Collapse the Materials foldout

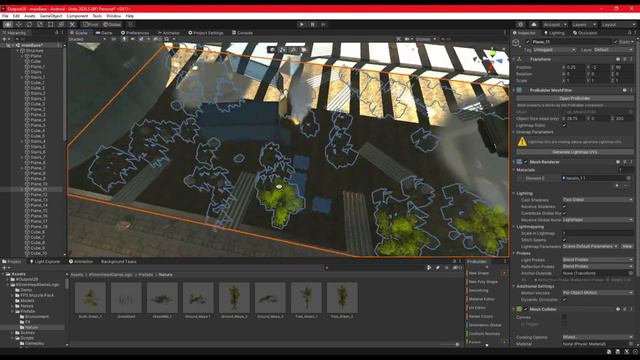[514, 170]
